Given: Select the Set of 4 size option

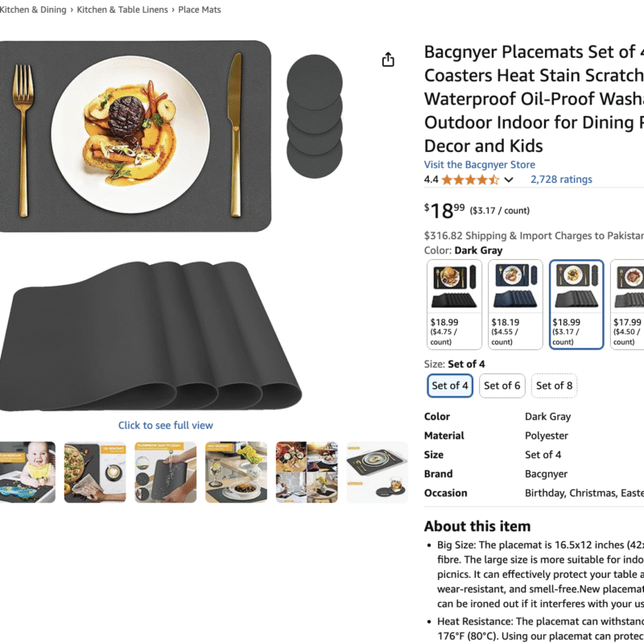Looking at the screenshot, I should tap(450, 386).
